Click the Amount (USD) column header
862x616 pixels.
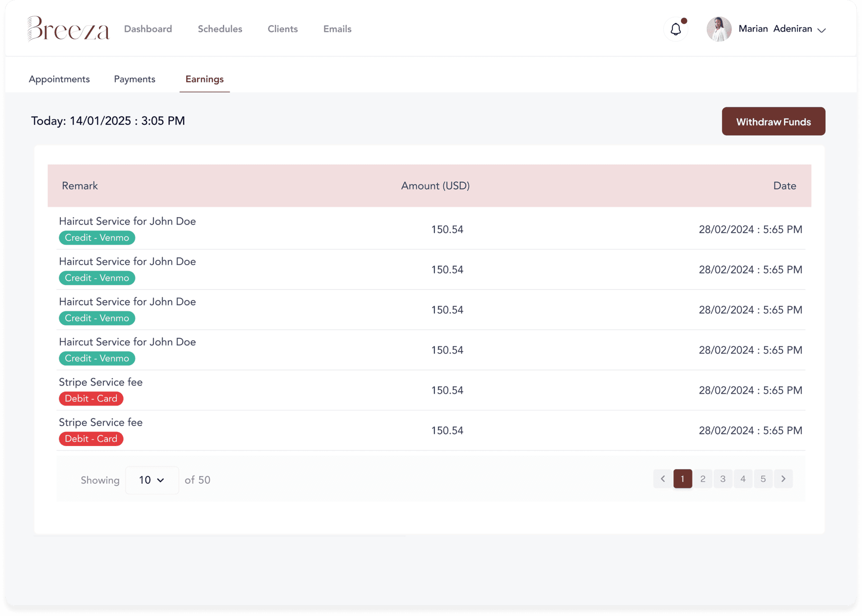coord(435,186)
